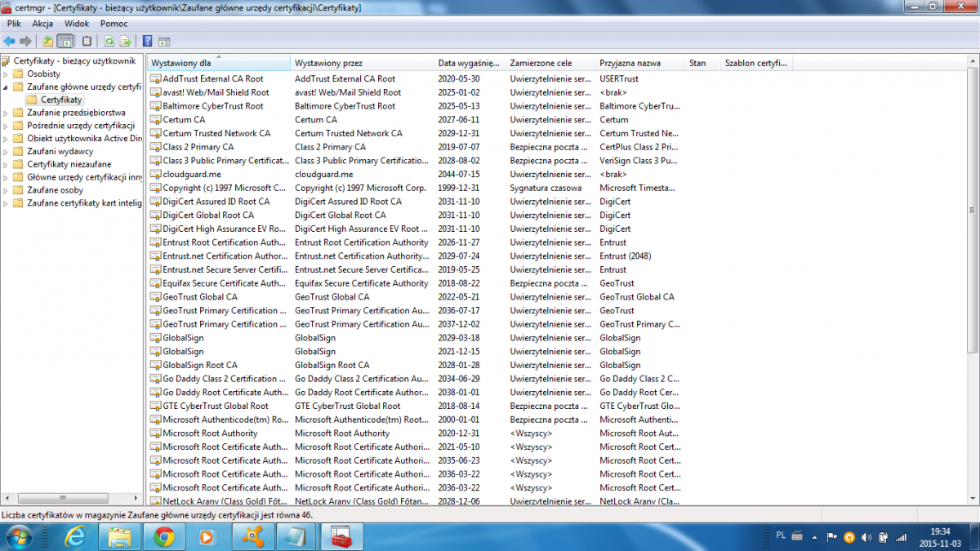This screenshot has height=551, width=980.
Task: Click the Forward arrow toolbar icon
Action: click(25, 41)
